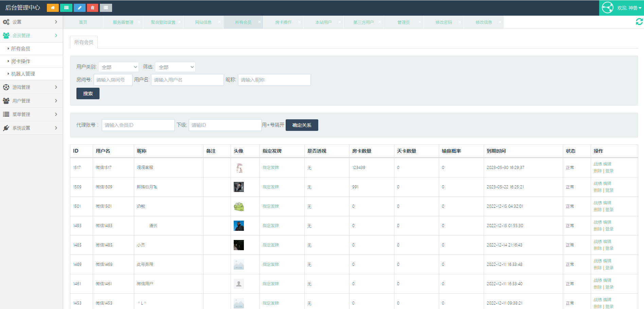Click the user avatar icon in header

pos(608,7)
